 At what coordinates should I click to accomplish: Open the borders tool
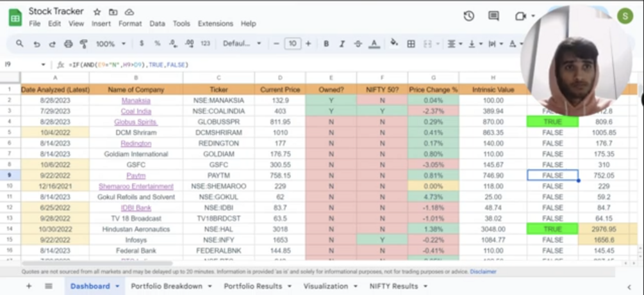[411, 44]
